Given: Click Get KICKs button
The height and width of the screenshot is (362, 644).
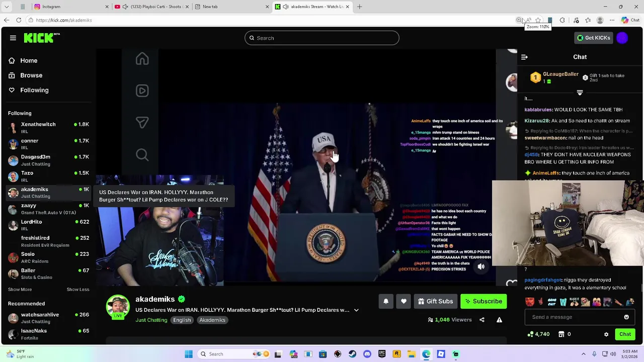Looking at the screenshot, I should click(593, 38).
